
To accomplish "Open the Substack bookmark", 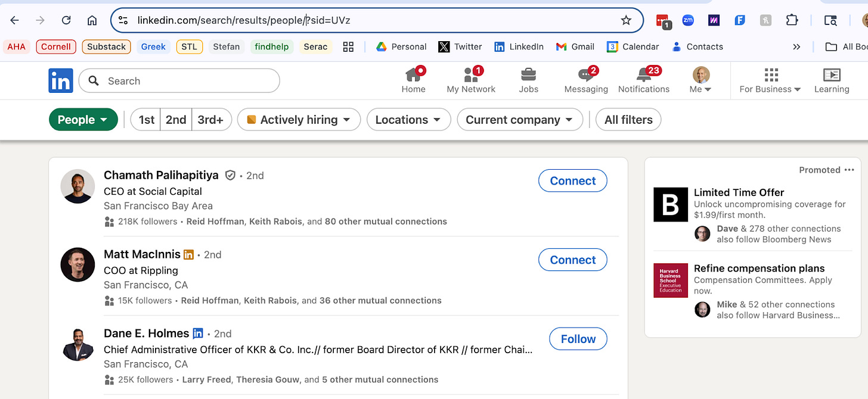I will (x=107, y=46).
